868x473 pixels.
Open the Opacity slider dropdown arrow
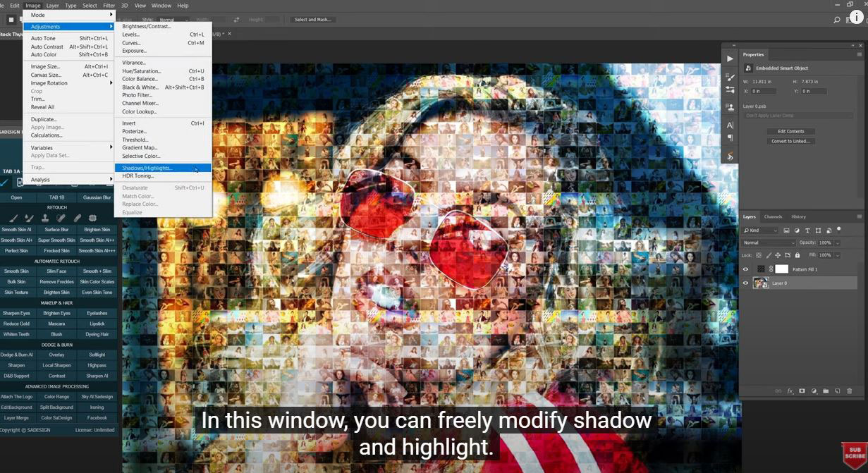tap(838, 243)
